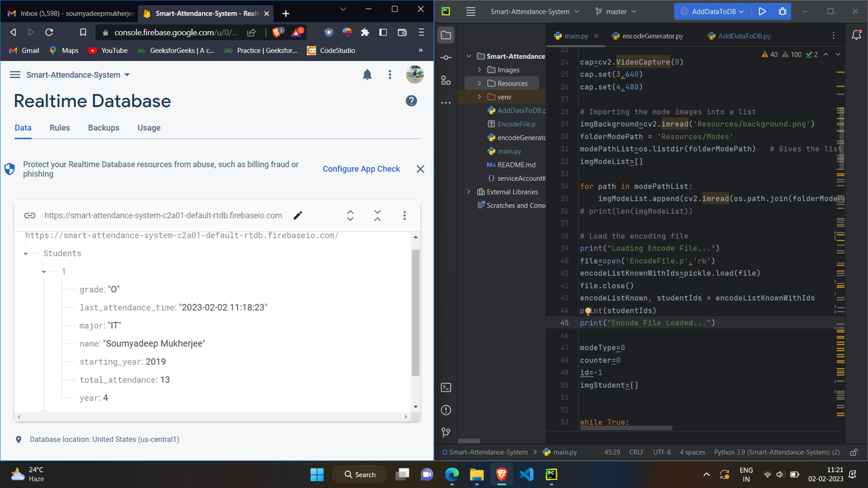Viewport: 868px width, 488px height.
Task: Collapse all database nodes
Action: [378, 216]
